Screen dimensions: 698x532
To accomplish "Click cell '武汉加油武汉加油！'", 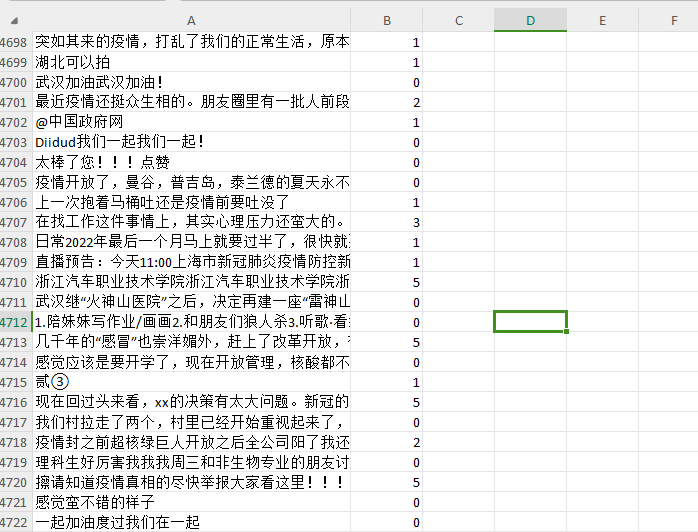I will click(x=191, y=82).
